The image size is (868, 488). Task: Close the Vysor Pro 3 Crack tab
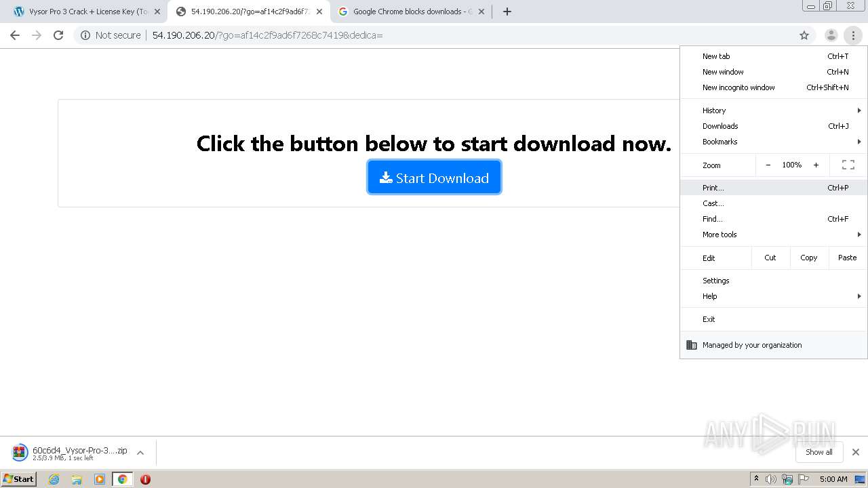[157, 12]
